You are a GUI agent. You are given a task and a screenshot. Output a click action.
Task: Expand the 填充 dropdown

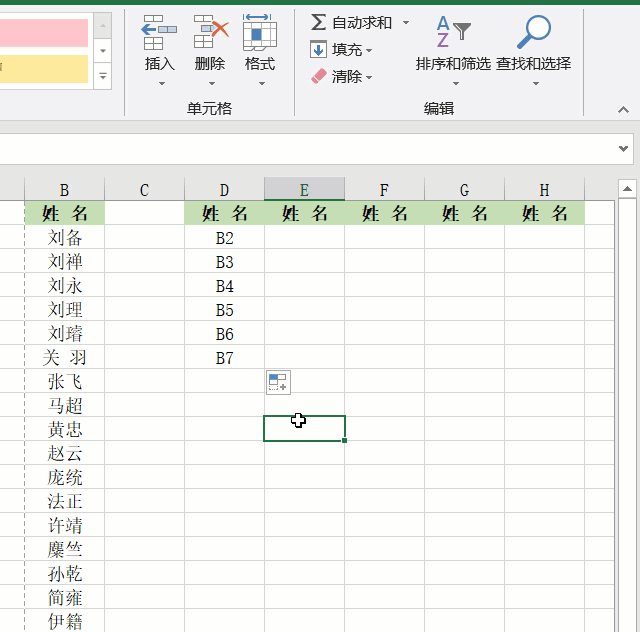click(x=369, y=50)
